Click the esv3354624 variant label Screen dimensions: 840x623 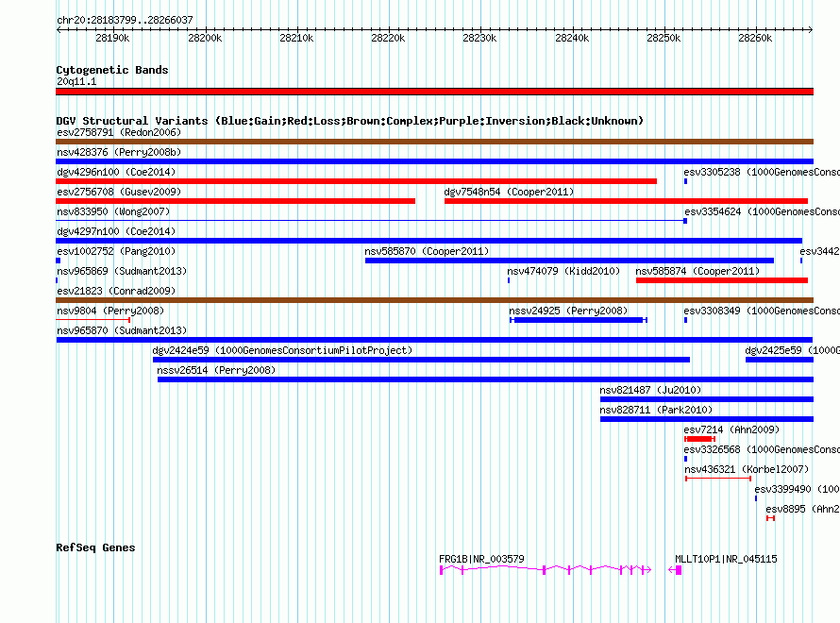tap(762, 211)
